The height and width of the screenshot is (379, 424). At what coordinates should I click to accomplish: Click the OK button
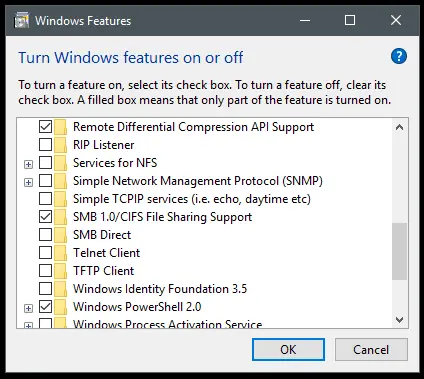coord(288,350)
